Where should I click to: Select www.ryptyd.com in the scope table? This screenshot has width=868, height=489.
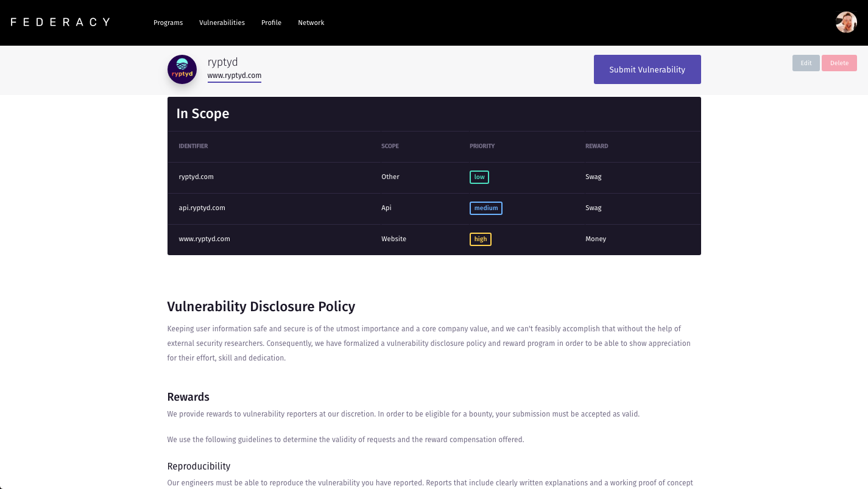point(204,239)
